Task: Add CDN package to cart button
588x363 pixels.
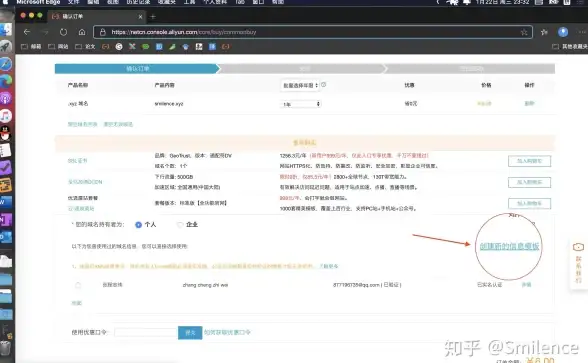Action: [529, 182]
